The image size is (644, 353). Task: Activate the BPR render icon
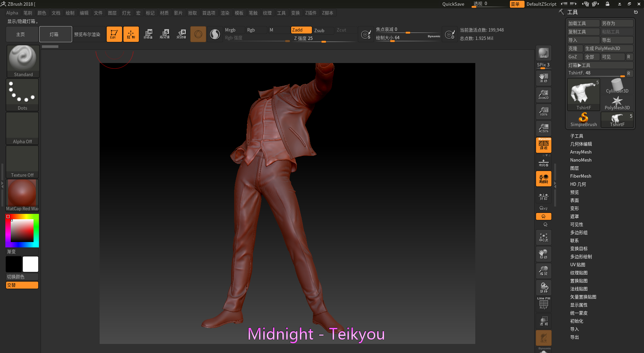[x=543, y=53]
